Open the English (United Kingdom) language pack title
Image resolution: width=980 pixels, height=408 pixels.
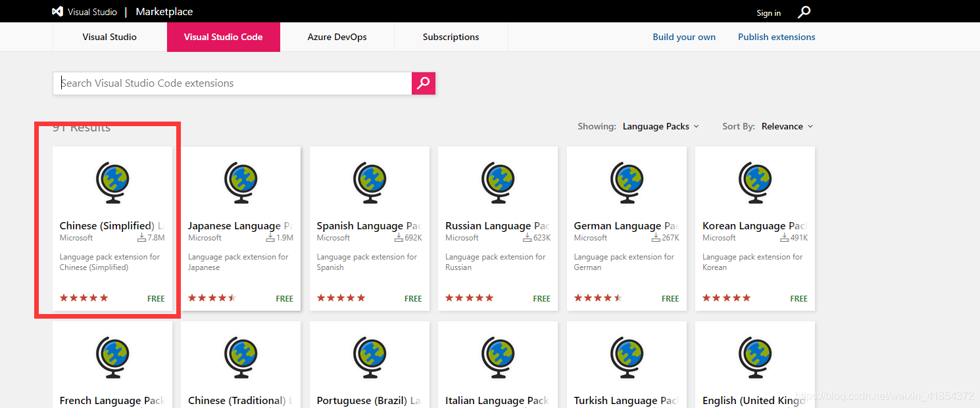point(755,401)
